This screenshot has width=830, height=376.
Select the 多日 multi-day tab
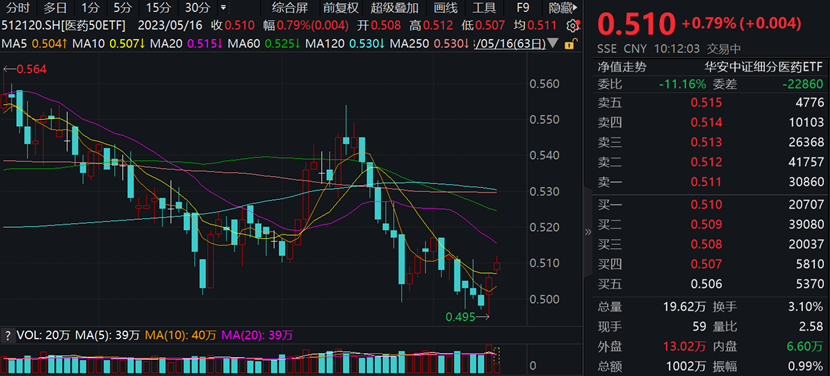pyautogui.click(x=55, y=8)
